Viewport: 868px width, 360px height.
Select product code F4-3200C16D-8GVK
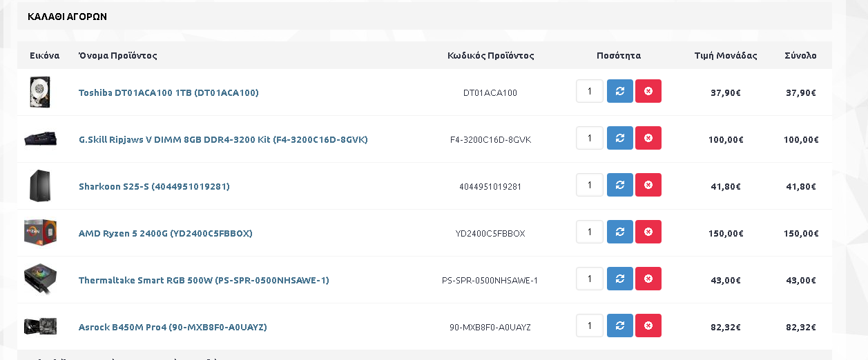[x=490, y=139]
